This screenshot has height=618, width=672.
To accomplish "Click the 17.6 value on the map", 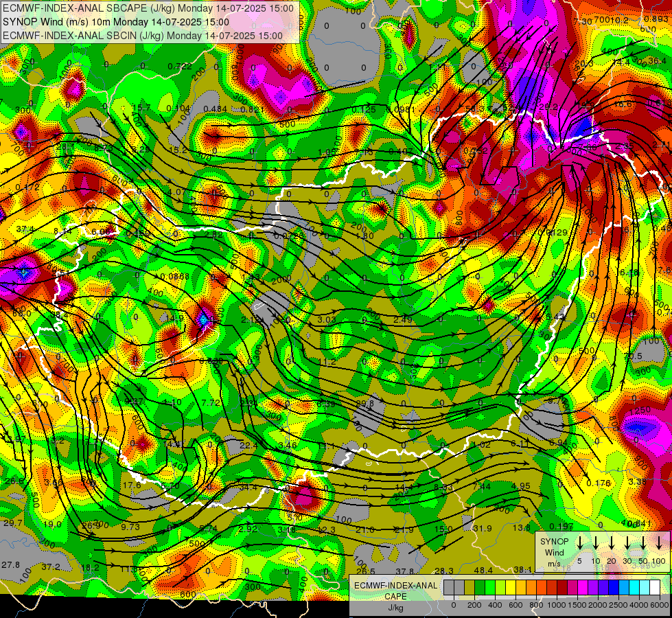I will (x=132, y=485).
